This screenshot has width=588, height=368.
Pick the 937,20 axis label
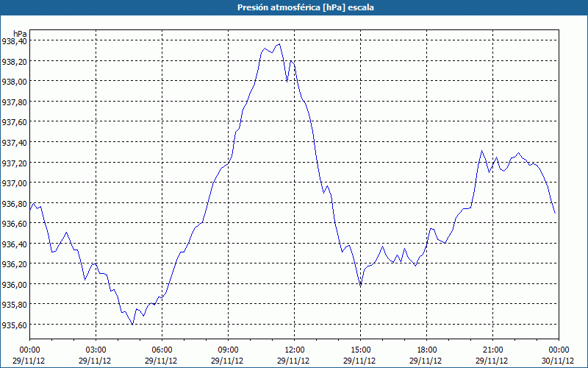14,163
